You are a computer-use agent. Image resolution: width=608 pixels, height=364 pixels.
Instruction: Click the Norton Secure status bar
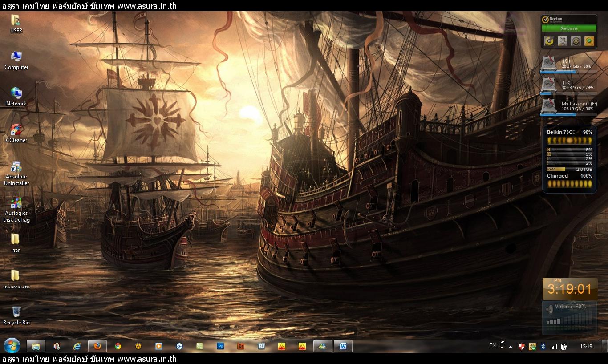point(569,28)
